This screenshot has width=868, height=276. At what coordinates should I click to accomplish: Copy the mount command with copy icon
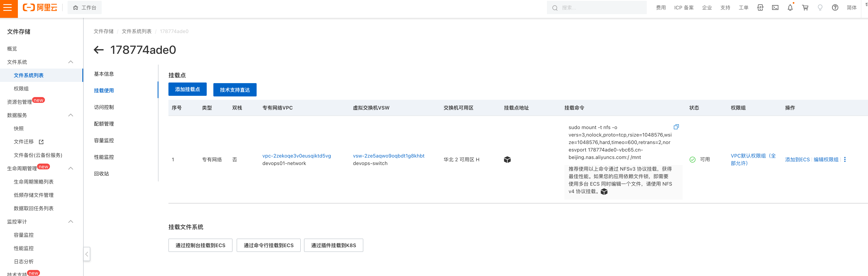[x=676, y=127]
